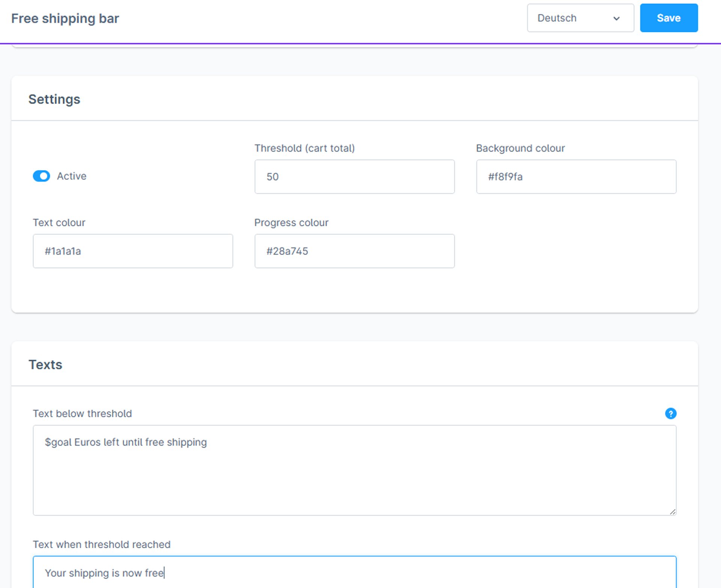This screenshot has height=588, width=721.
Task: Click the Text below threshold label
Action: click(82, 413)
